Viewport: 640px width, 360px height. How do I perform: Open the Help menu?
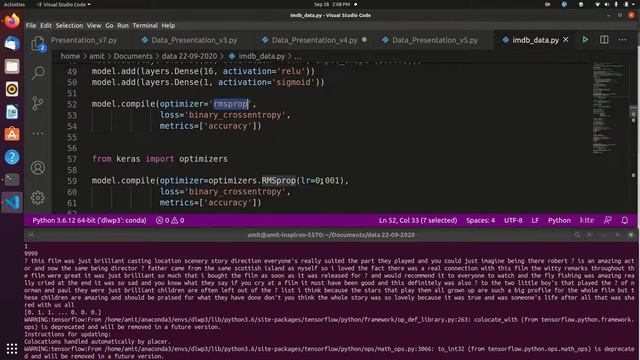168,25
